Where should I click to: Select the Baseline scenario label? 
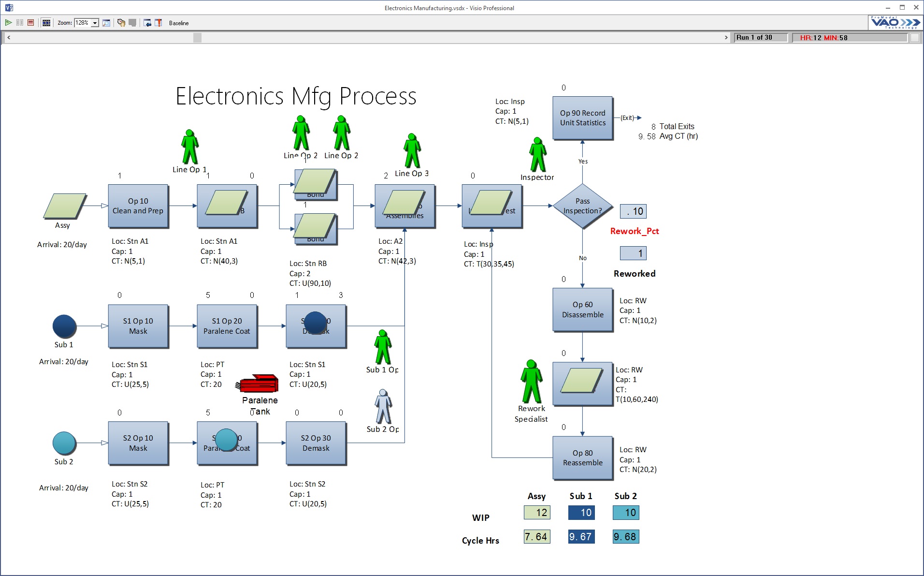[179, 23]
